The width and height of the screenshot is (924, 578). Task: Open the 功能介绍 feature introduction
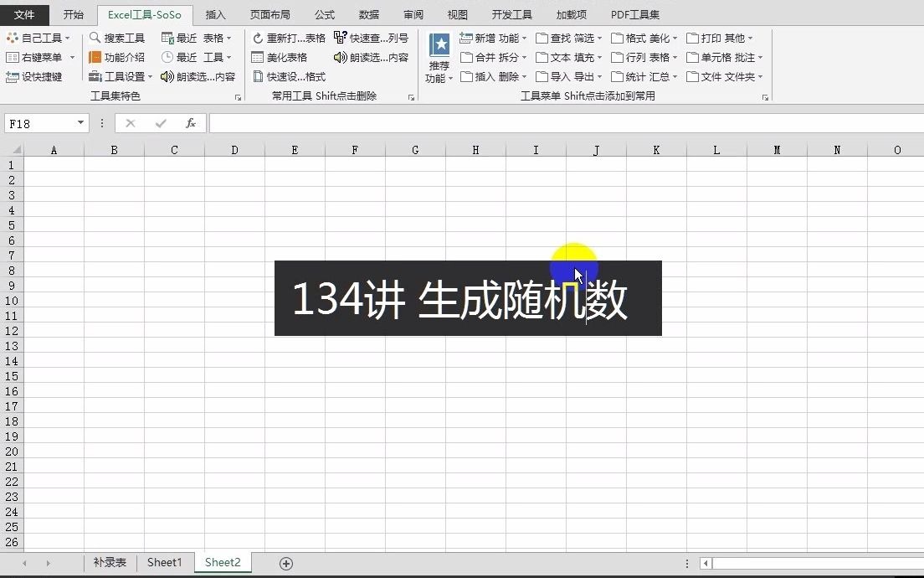click(x=123, y=58)
